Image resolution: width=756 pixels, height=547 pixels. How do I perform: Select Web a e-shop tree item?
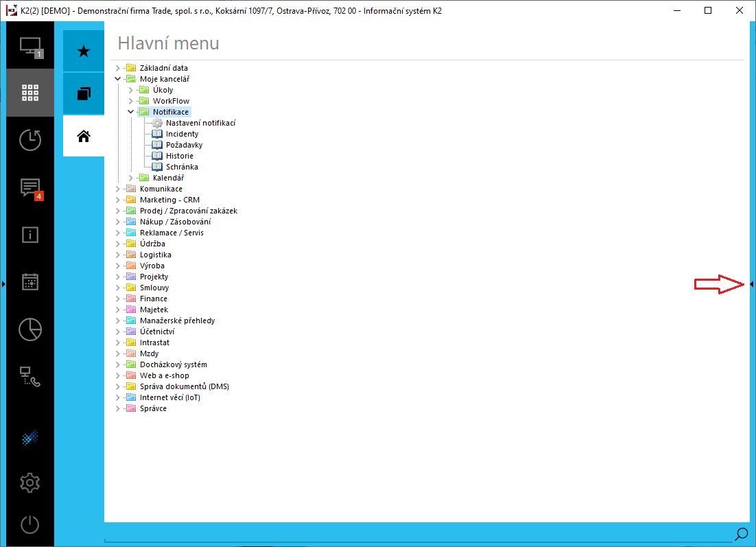[165, 375]
